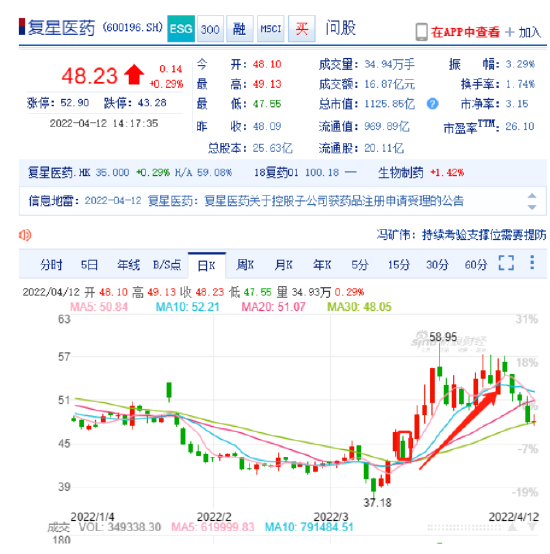The width and height of the screenshot is (550, 554).
Task: Click the 涨停 52.90 limit-up value
Action: click(75, 103)
